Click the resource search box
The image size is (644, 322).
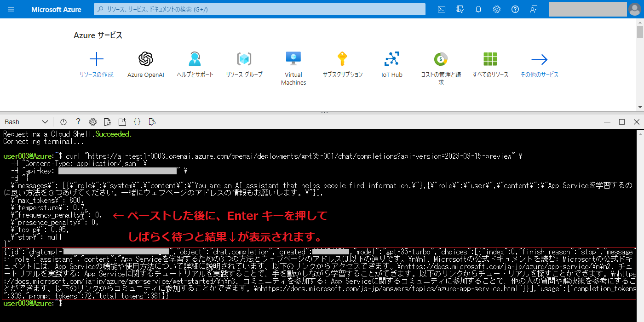coord(259,9)
